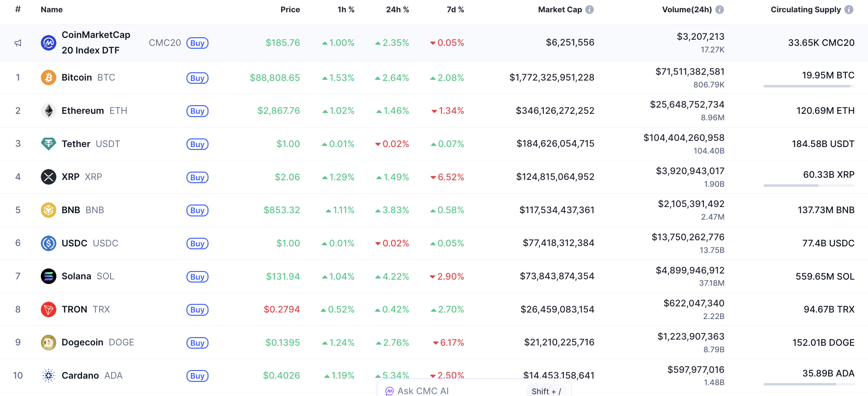The image size is (868, 396).
Task: Click the megaphone ad icon
Action: tap(18, 43)
